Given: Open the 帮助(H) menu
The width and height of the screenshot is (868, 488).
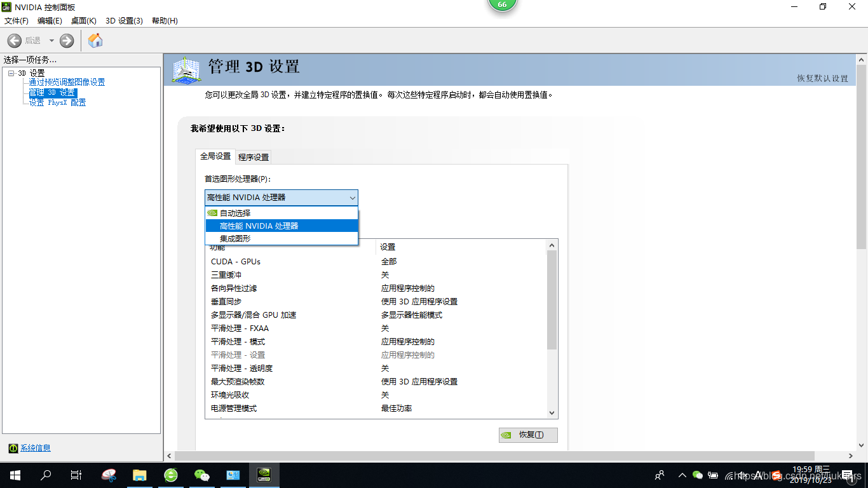Looking at the screenshot, I should click(165, 21).
